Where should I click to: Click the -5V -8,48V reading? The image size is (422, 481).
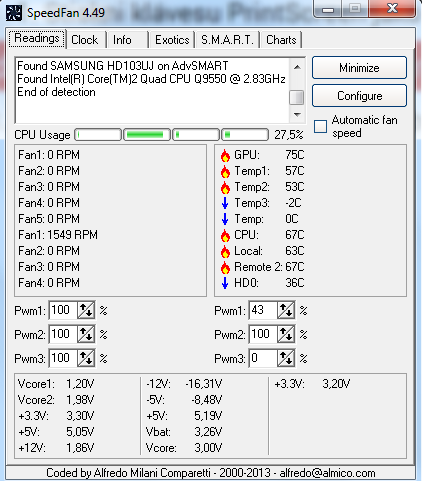point(184,400)
